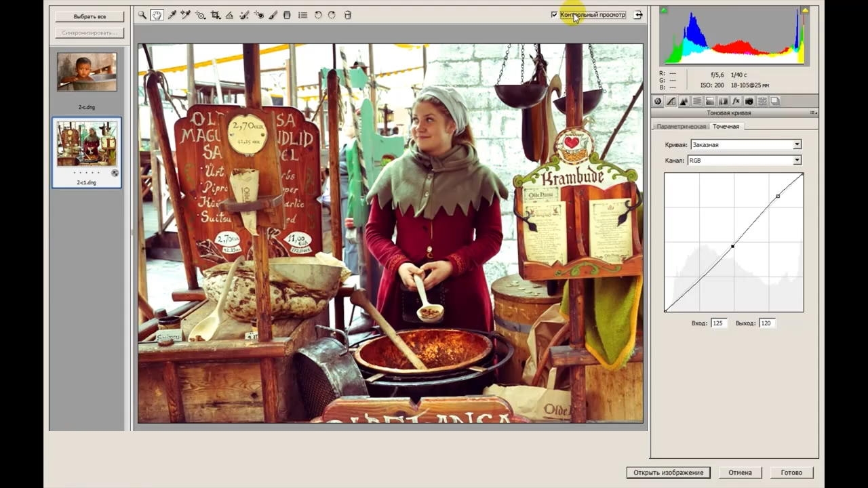
Task: Click the 'Тоновая кривая' panel title
Action: tap(729, 113)
